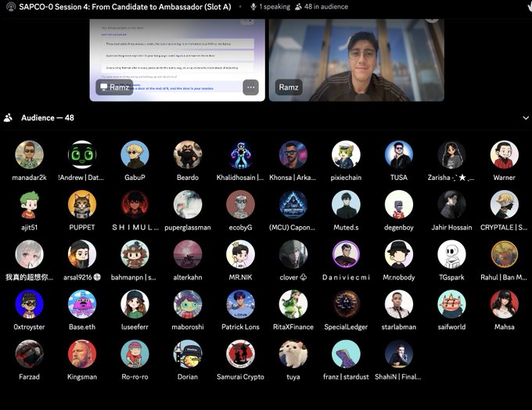Open Ramz's shared screen tile
The width and height of the screenshot is (532, 410).
coord(177,60)
